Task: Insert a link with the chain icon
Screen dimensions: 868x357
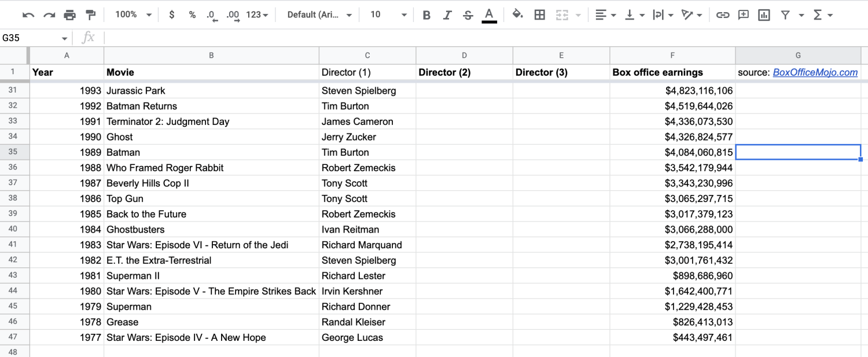Action: [723, 15]
